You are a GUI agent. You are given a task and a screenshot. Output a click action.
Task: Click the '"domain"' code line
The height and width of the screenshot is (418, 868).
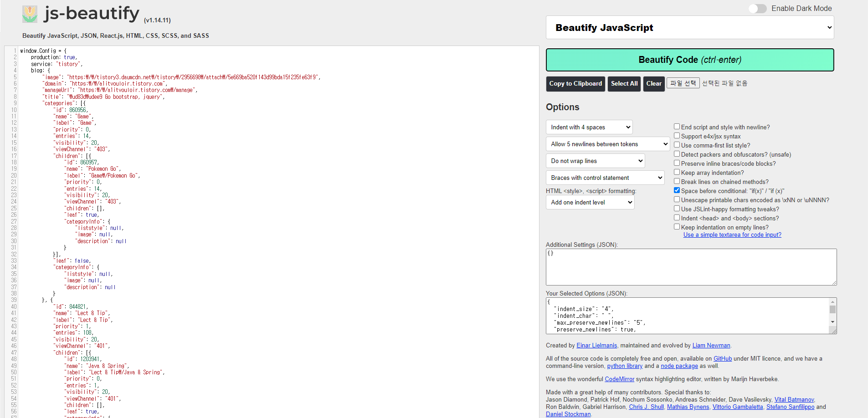[105, 84]
